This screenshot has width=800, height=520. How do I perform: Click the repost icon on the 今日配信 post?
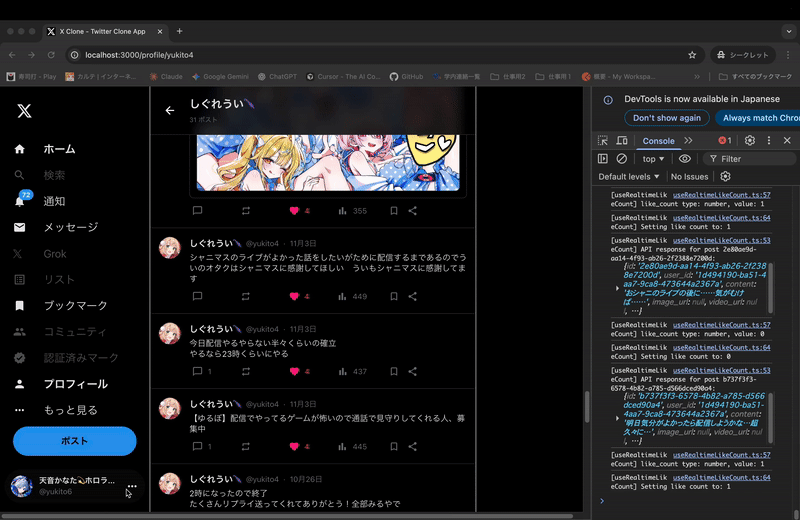point(246,371)
